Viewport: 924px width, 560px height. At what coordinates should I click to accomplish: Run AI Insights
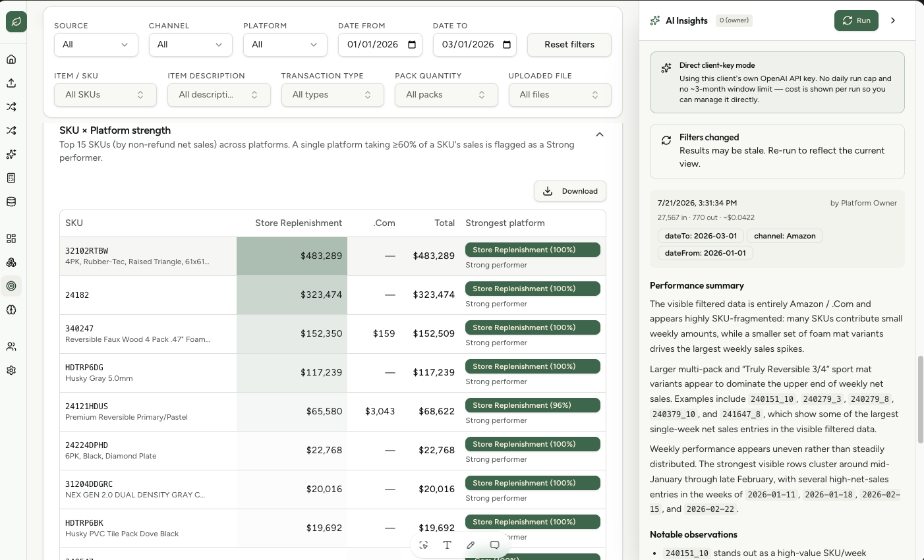click(856, 20)
